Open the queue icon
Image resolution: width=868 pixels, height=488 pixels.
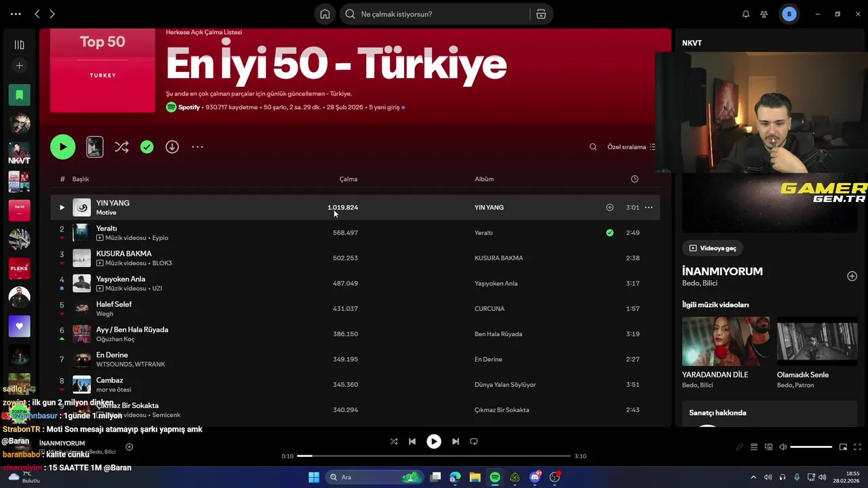coord(754,447)
